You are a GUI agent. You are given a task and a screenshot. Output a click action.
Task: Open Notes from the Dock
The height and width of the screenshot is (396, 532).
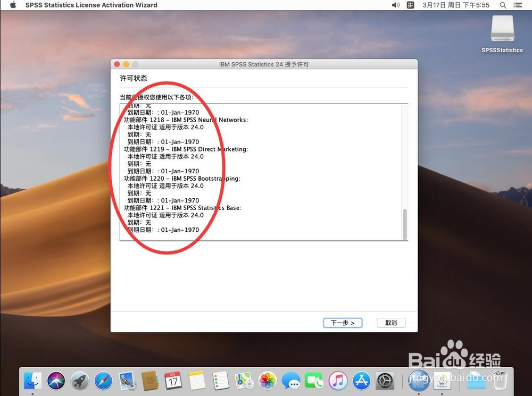197,381
